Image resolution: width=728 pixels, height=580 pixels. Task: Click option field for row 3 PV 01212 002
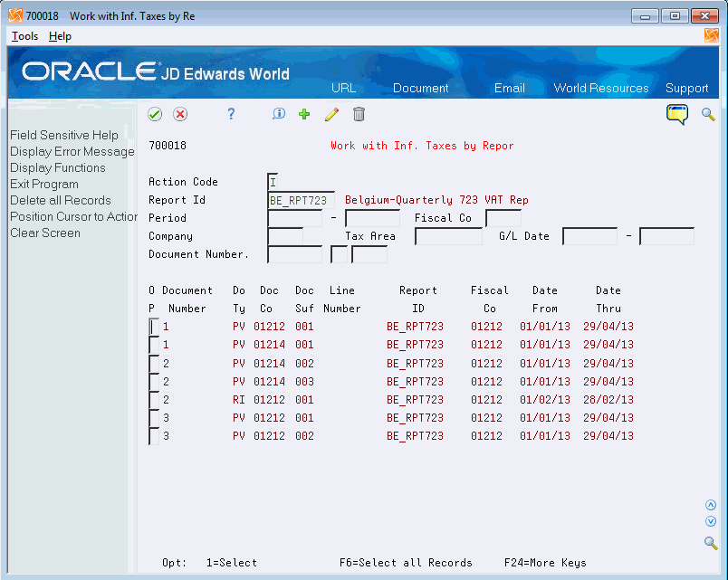point(154,436)
